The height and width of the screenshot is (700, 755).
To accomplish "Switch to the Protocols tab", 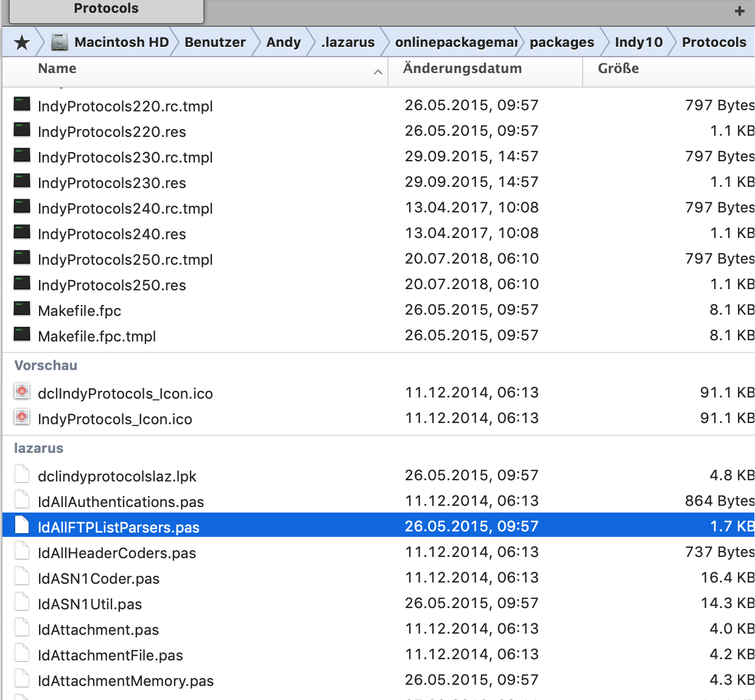I will pyautogui.click(x=106, y=9).
